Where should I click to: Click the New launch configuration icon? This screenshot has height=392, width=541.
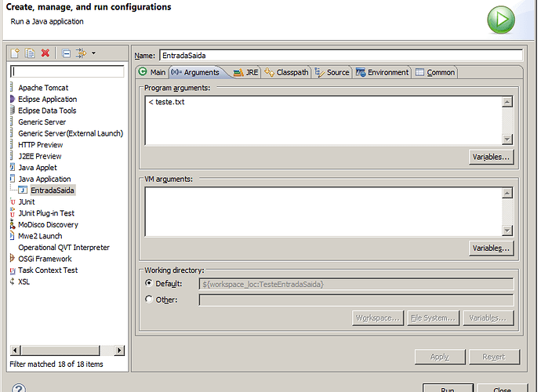(x=15, y=53)
